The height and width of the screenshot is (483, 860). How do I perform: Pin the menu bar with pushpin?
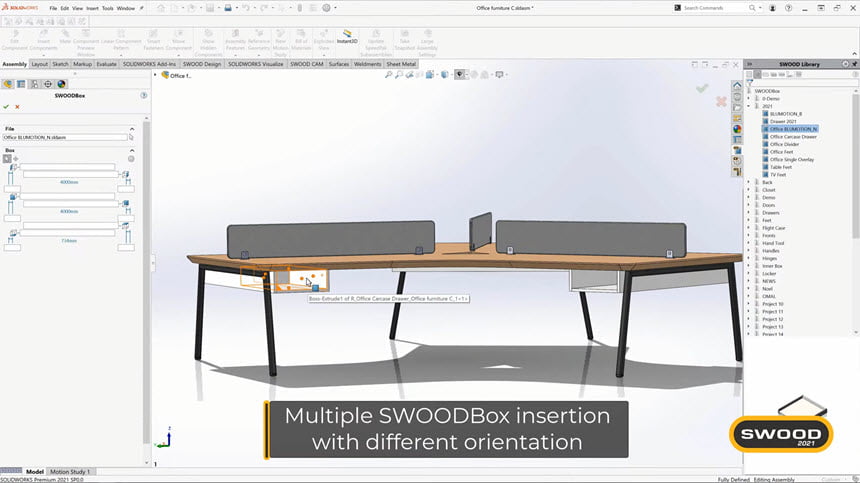tap(142, 8)
